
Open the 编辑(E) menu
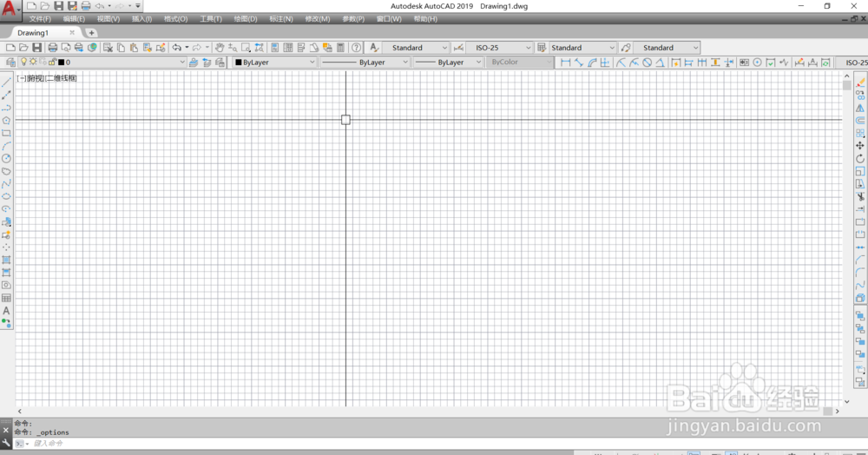74,19
